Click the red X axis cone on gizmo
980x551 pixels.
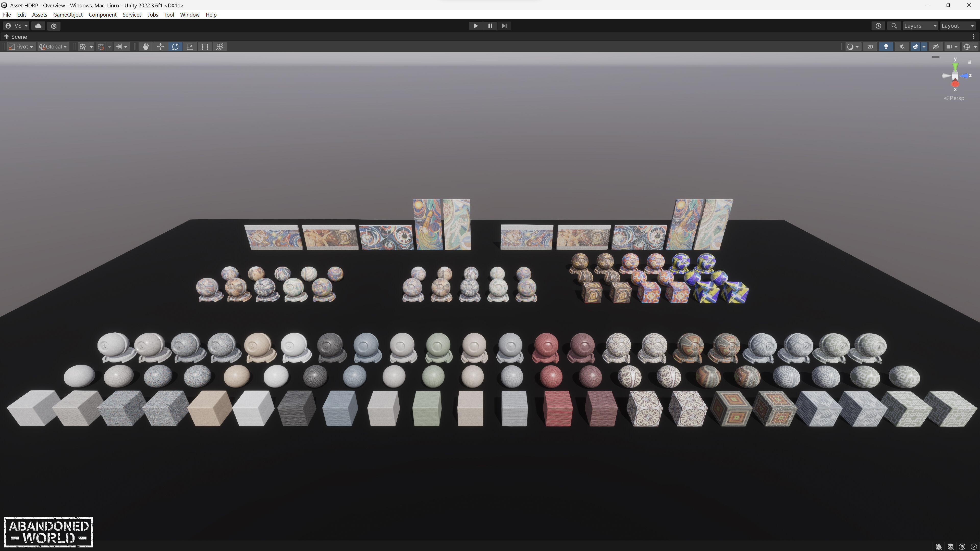(x=955, y=84)
